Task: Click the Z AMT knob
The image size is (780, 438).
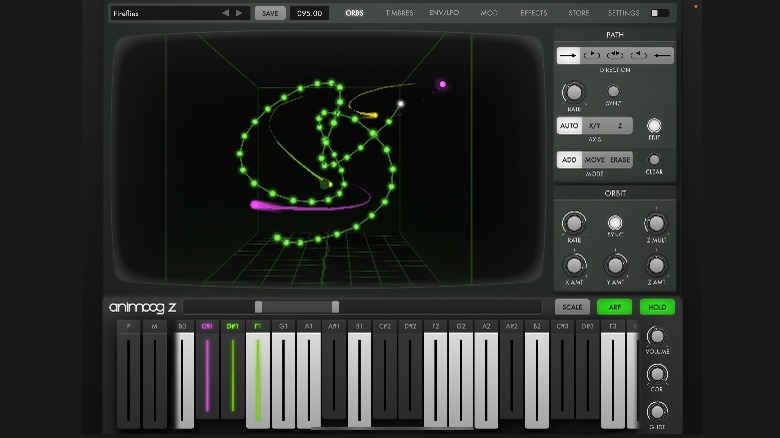Action: [x=656, y=265]
